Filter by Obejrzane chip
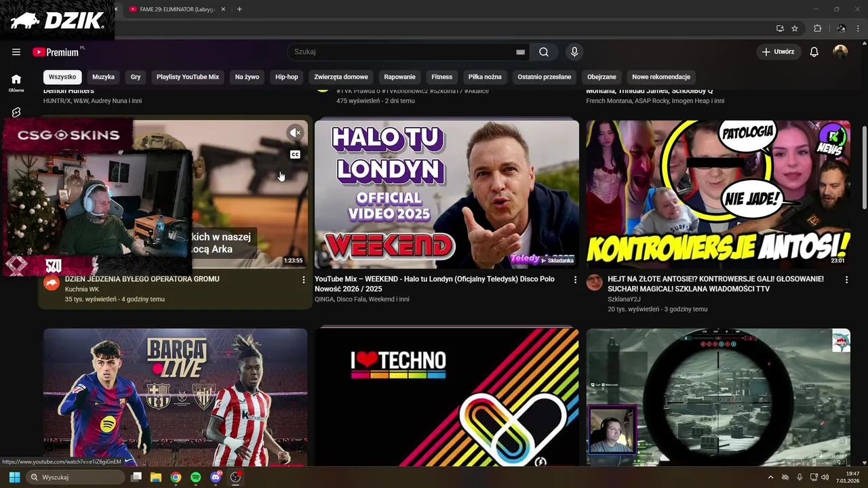The image size is (868, 488). point(601,77)
